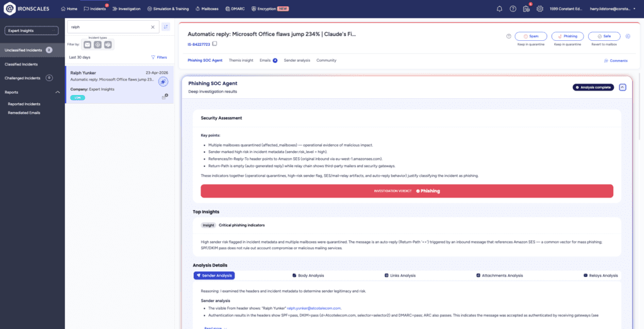Open the help question mark in top bar
This screenshot has width=644, height=329.
tap(513, 9)
